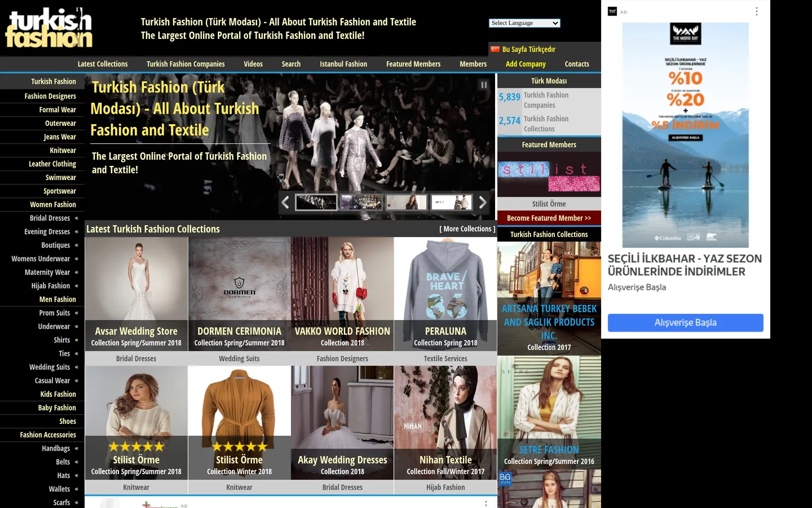Open the Akay Wedding Dresses collection
The image size is (812, 508).
(342, 423)
